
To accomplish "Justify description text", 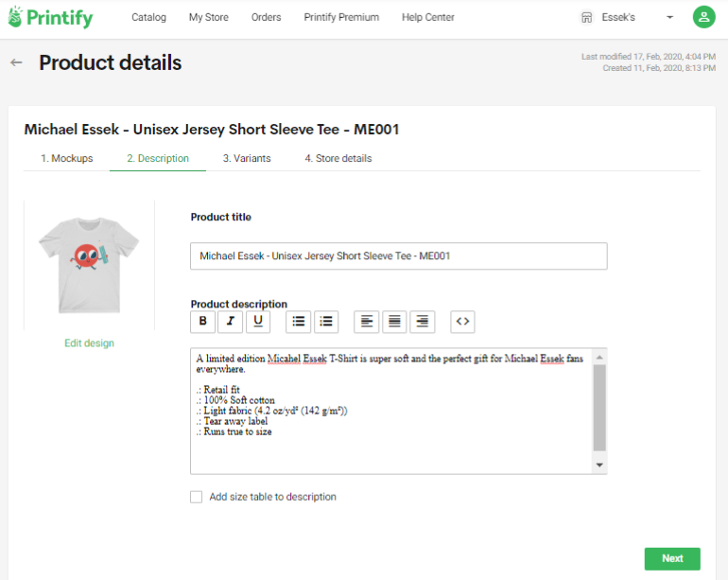I will [x=394, y=322].
